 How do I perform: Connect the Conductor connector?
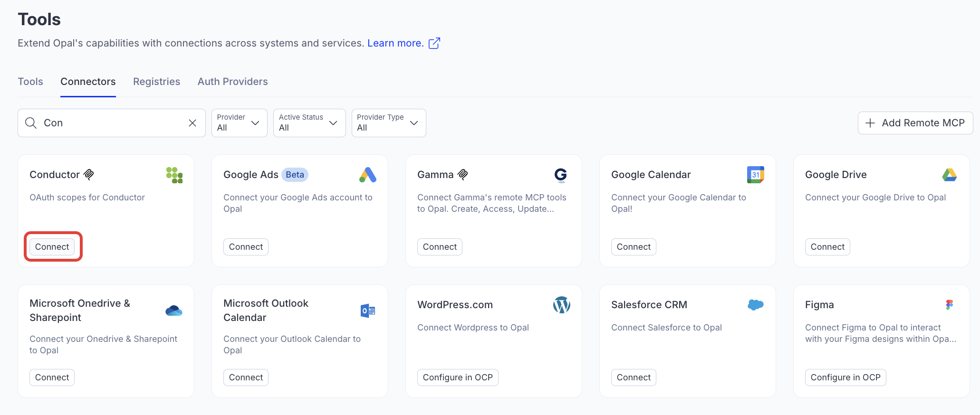click(52, 247)
